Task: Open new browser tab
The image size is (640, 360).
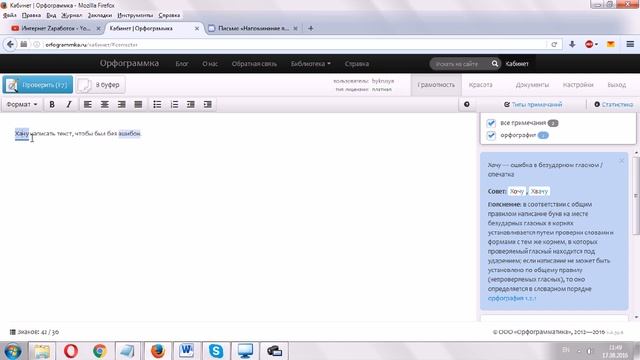Action: 311,28
